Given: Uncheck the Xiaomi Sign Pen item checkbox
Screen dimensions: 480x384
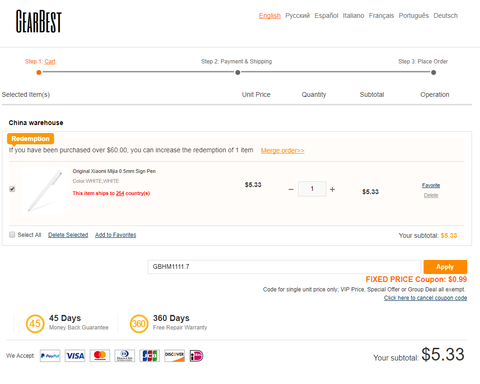Looking at the screenshot, I should pyautogui.click(x=12, y=189).
